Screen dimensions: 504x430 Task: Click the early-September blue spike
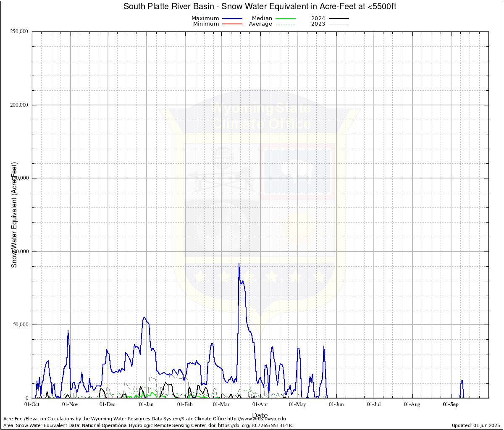click(x=462, y=381)
